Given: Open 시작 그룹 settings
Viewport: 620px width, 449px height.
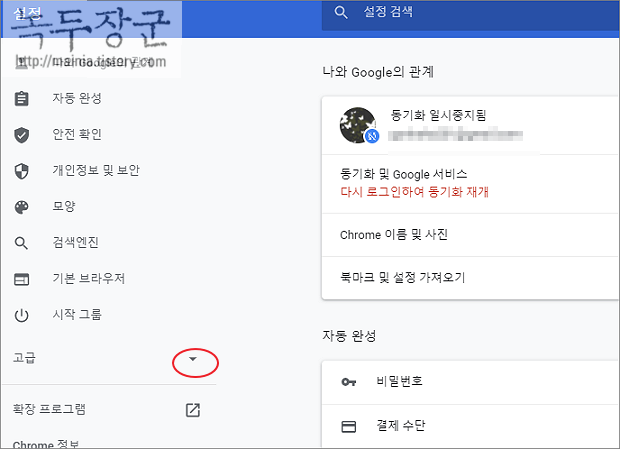Looking at the screenshot, I should (77, 315).
